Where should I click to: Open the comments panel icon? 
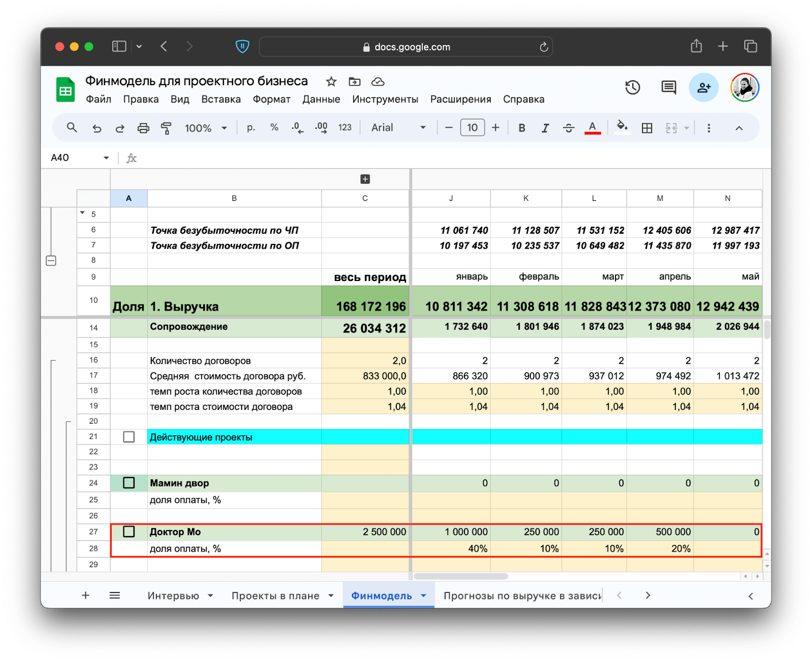click(668, 88)
